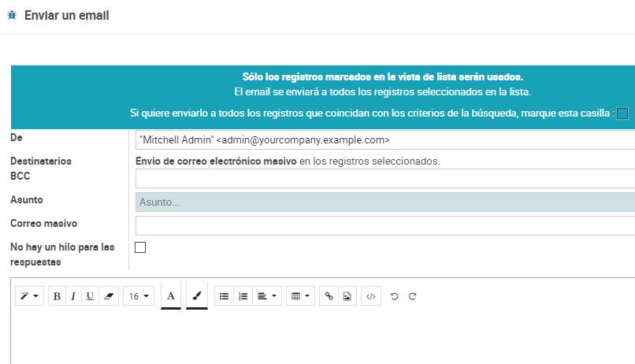Toggle bold text formatting
Viewport: 635px width, 364px height.
click(x=57, y=296)
